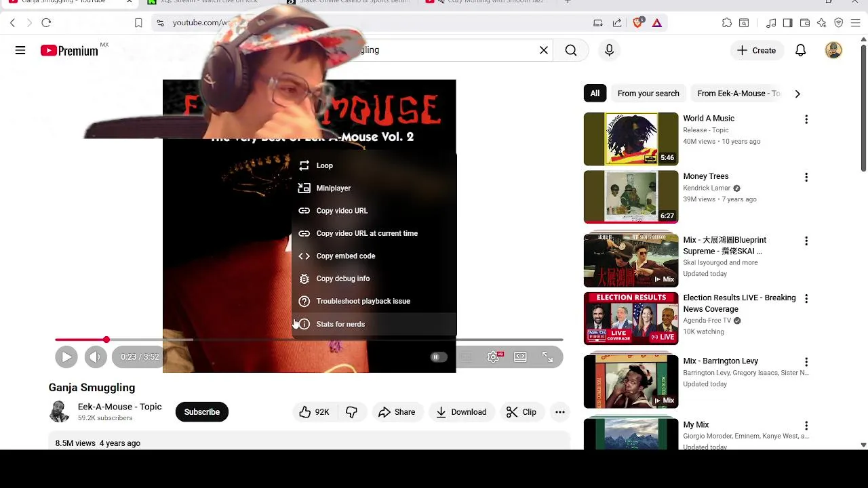Open the browser main menu icon

point(856,23)
